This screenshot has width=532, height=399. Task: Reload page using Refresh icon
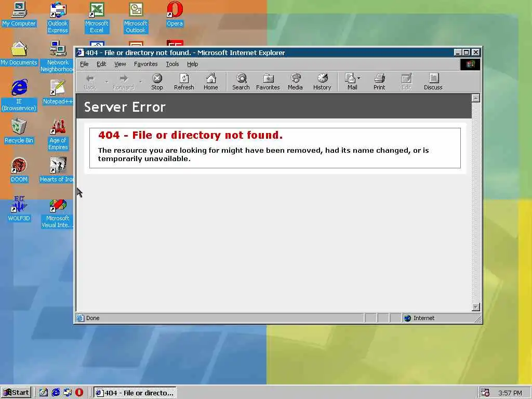184,82
